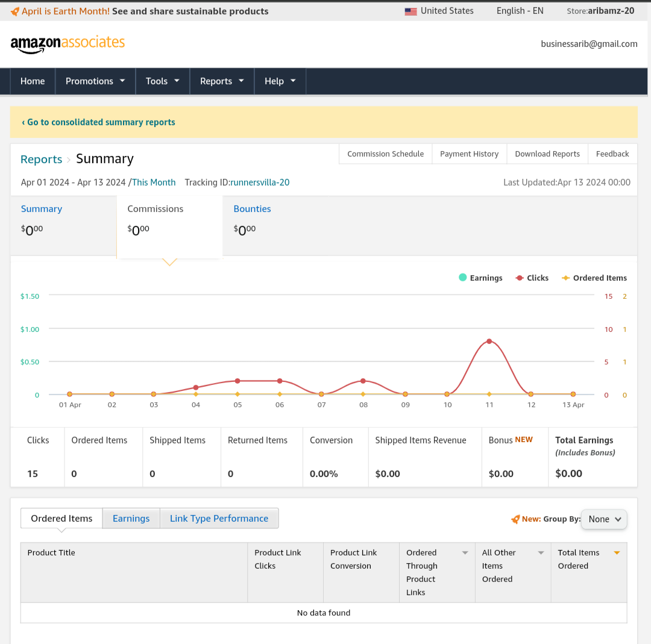
Task: Open the Ordered Through Product Links sort arrow
Action: [465, 552]
